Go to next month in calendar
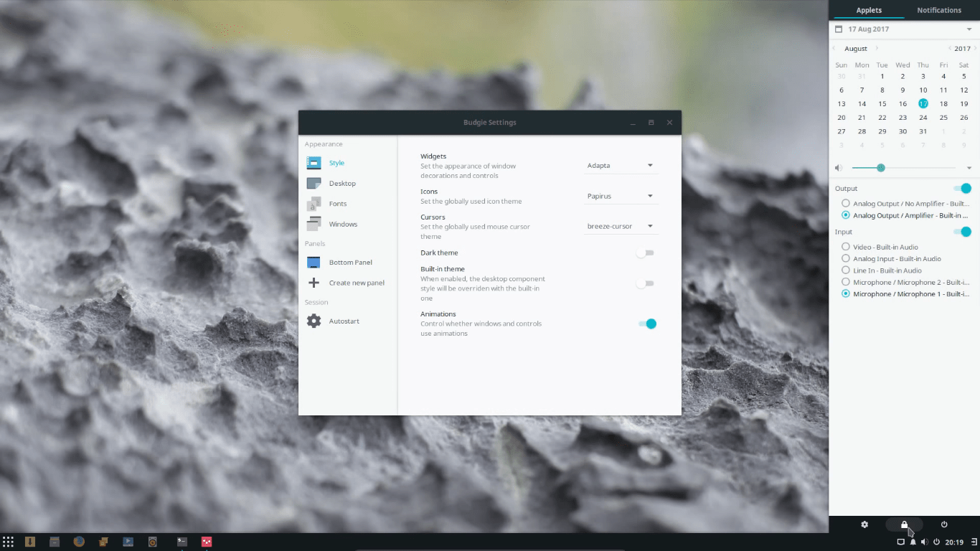Screen dimensions: 980x551 [877, 49]
